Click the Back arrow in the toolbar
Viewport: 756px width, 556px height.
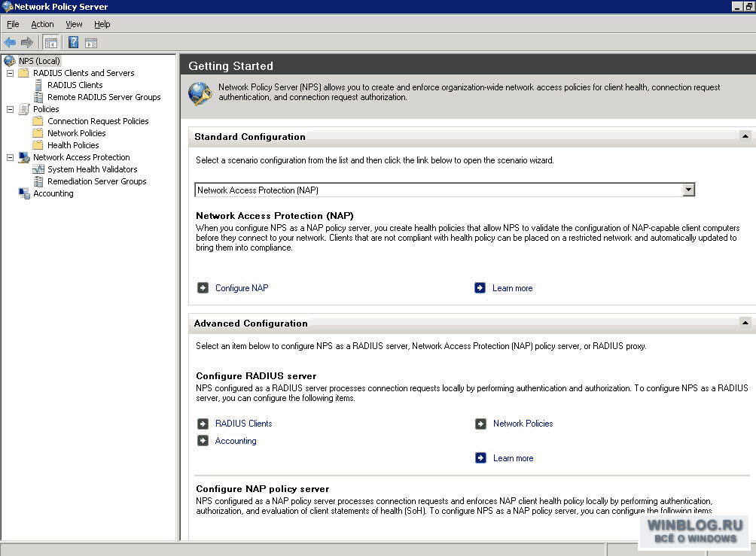10,43
